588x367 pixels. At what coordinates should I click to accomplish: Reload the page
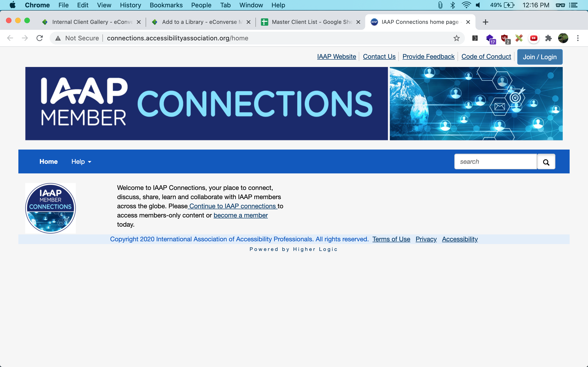coord(40,38)
